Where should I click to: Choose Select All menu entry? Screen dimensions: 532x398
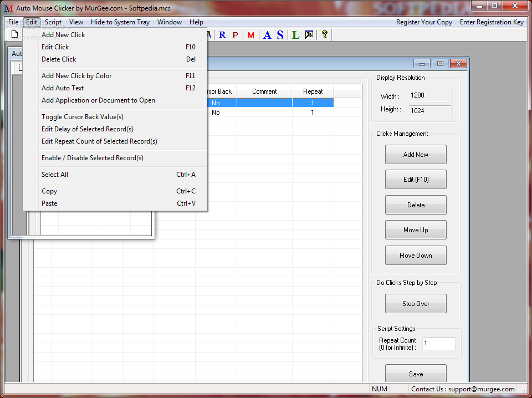pos(115,175)
